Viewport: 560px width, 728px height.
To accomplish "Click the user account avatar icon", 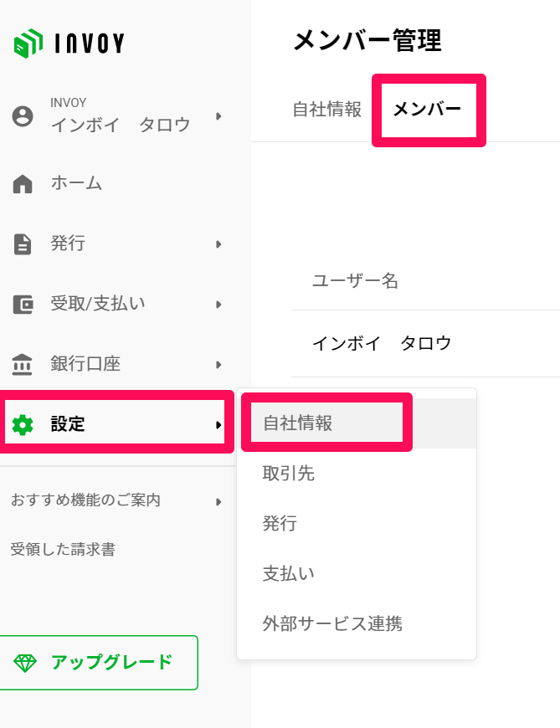I will pyautogui.click(x=23, y=116).
